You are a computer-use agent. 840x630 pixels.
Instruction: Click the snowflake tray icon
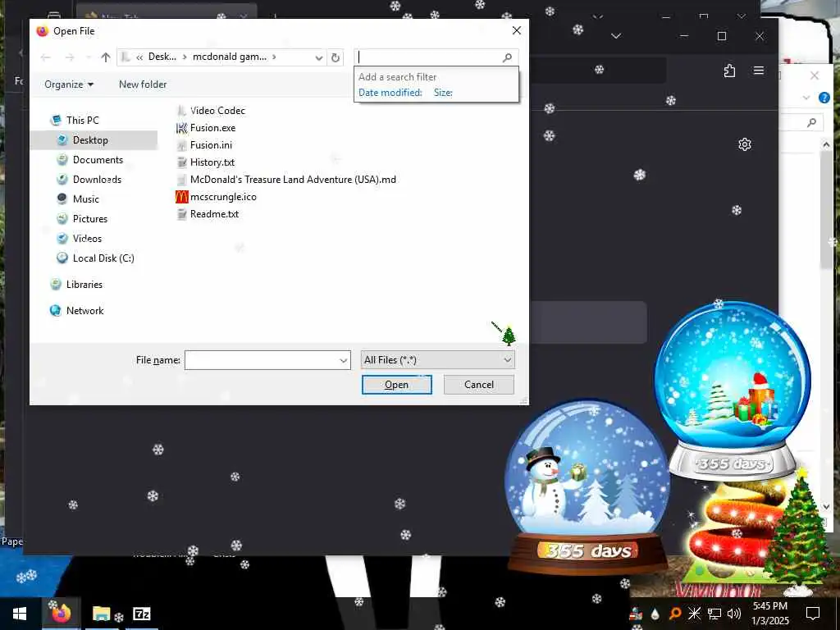click(x=694, y=614)
